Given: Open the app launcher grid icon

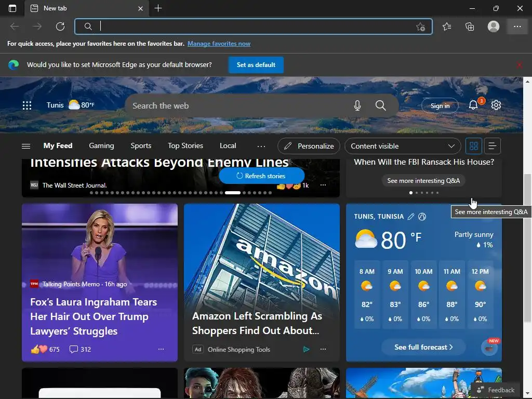Looking at the screenshot, I should pyautogui.click(x=27, y=105).
